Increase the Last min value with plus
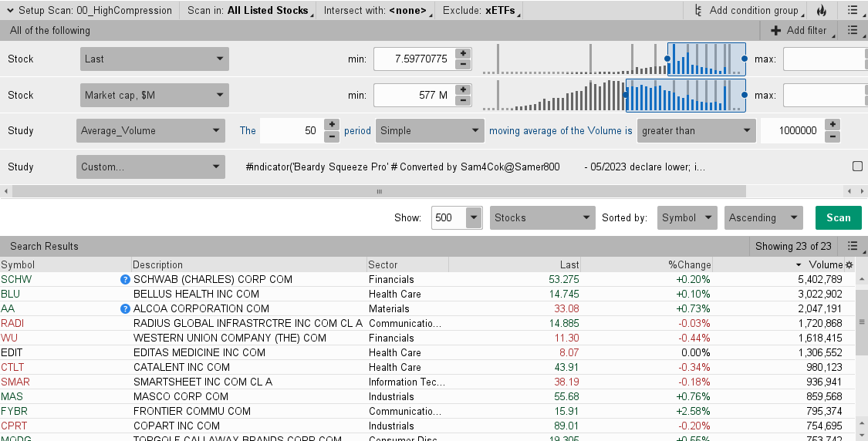Screen dimensions: 868x441 463,53
